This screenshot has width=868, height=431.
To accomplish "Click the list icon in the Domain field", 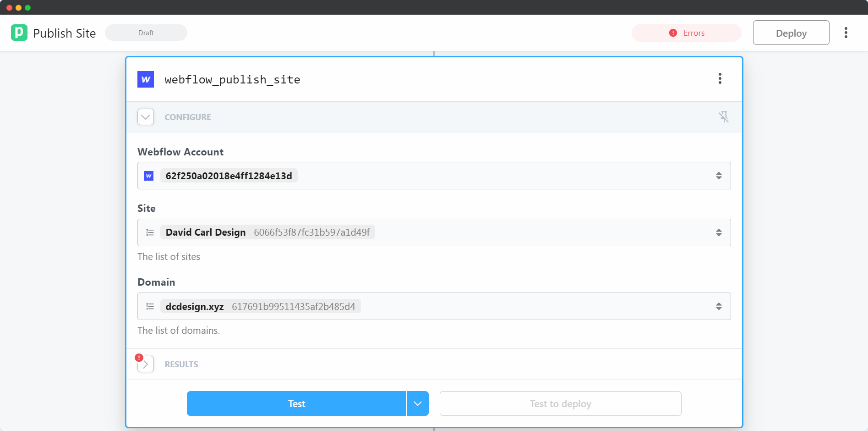I will (149, 306).
